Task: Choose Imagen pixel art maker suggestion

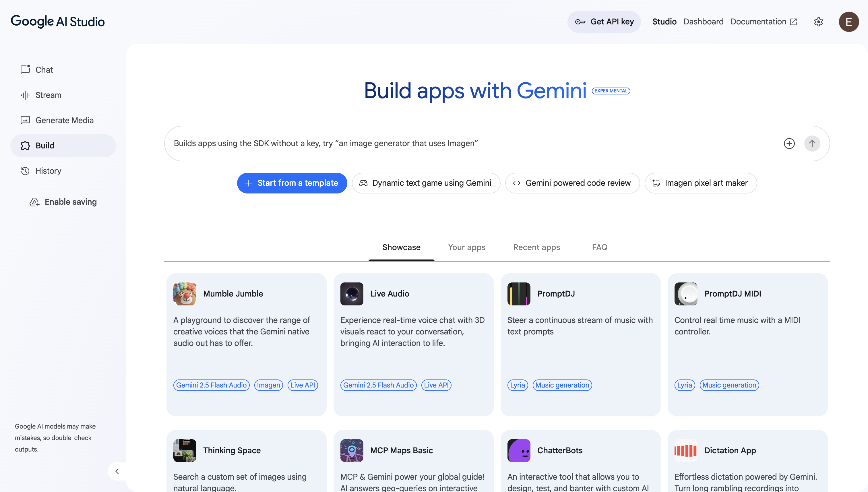Action: (701, 183)
